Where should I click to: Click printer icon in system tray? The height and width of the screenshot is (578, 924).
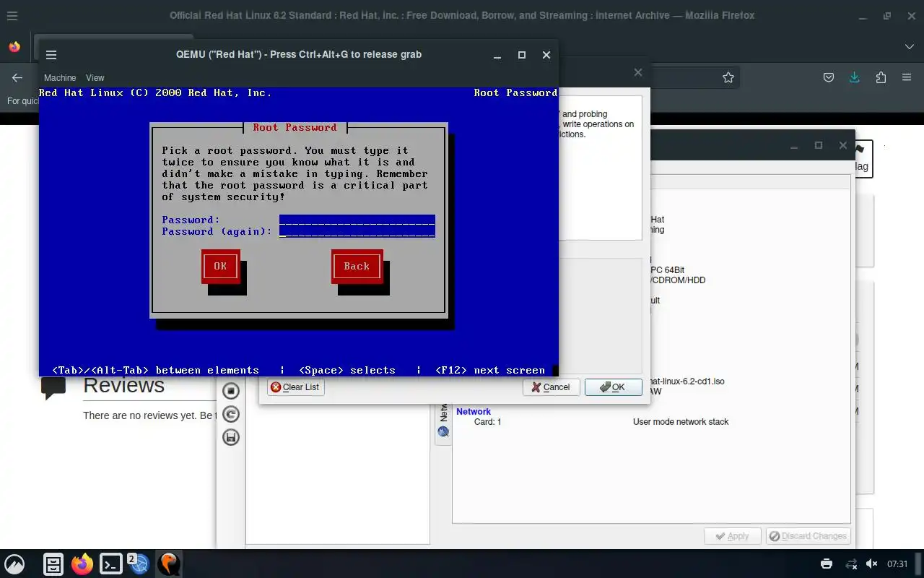[827, 564]
